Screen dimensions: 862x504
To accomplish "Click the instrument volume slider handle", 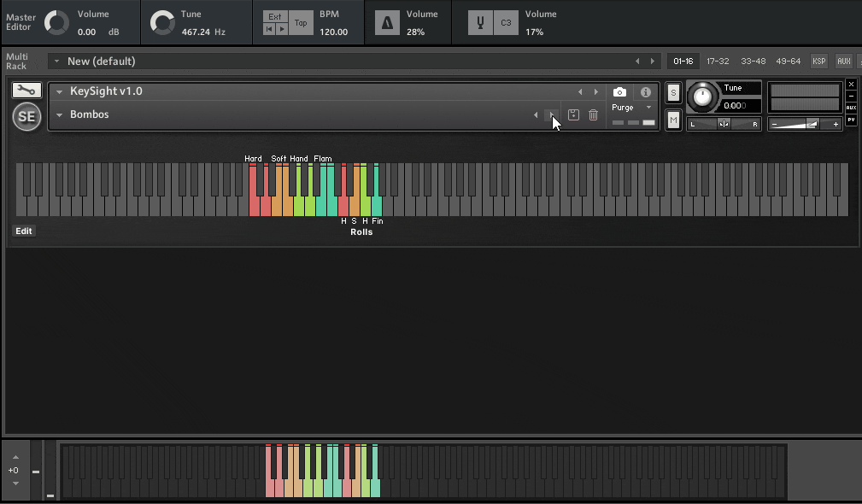I will coord(812,124).
